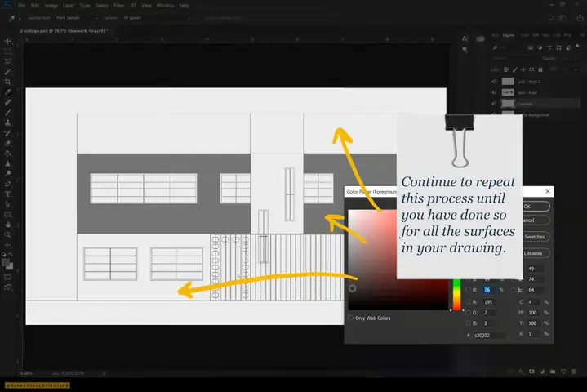The image size is (587, 392).
Task: Select the Zoom tool in the toolbar
Action: (x=8, y=234)
